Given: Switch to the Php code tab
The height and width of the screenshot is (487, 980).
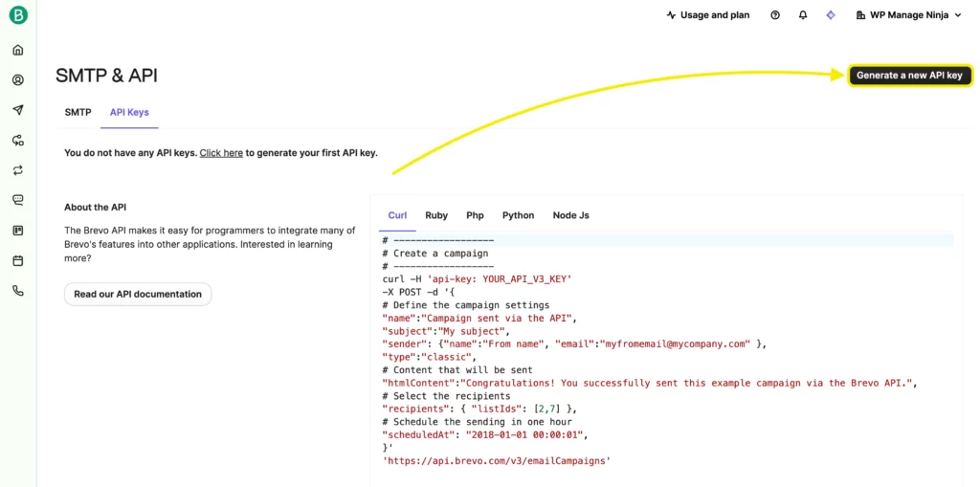Looking at the screenshot, I should 475,215.
